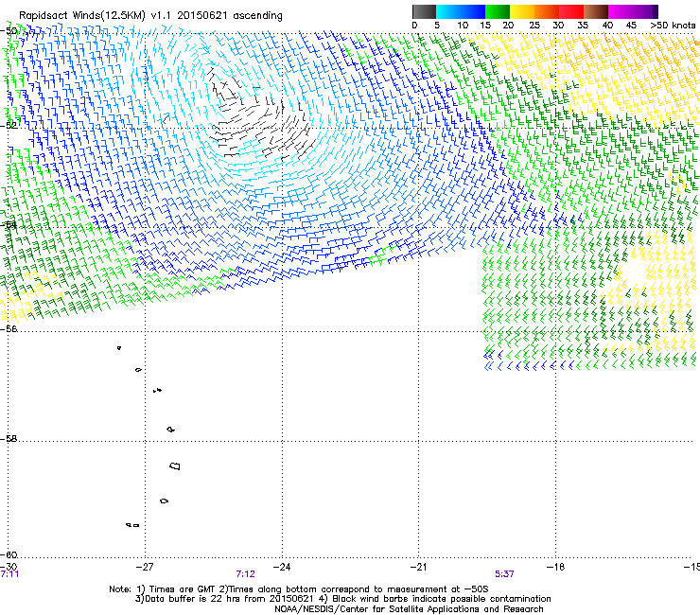Click the purple '5:37' swath time
Image resolution: width=700 pixels, height=615 pixels.
(504, 574)
